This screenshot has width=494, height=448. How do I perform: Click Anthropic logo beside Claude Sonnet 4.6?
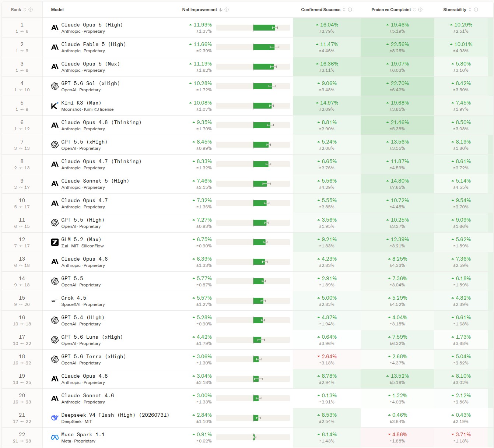[x=55, y=398]
